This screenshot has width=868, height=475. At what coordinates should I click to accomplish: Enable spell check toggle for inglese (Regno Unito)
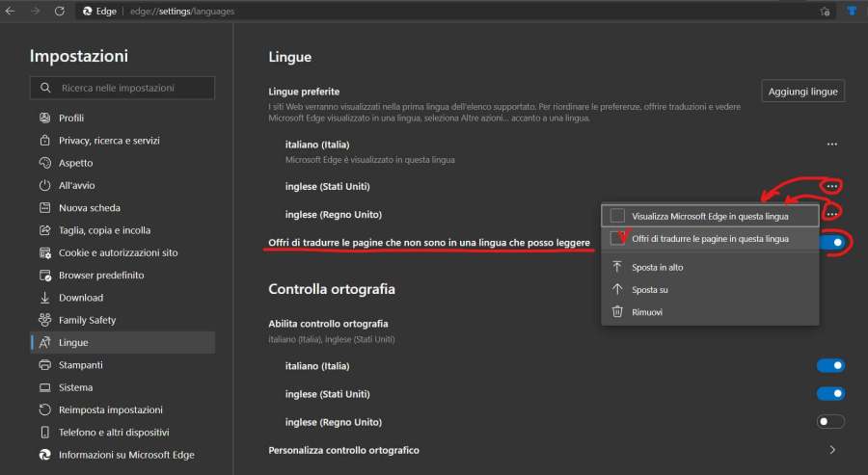(830, 421)
